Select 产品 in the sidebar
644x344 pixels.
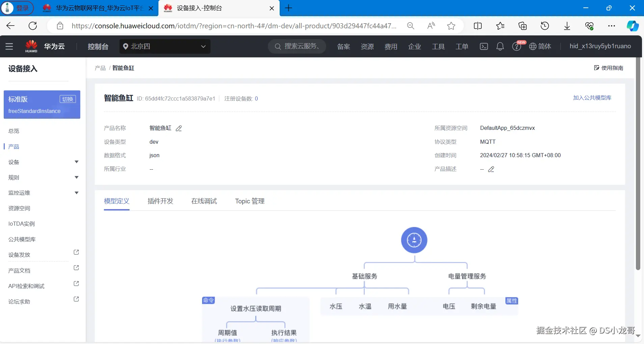point(14,147)
